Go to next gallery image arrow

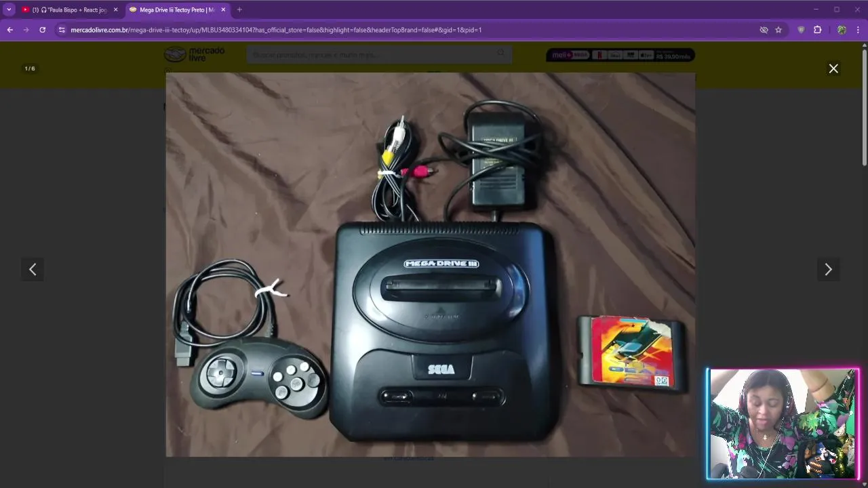pos(828,270)
